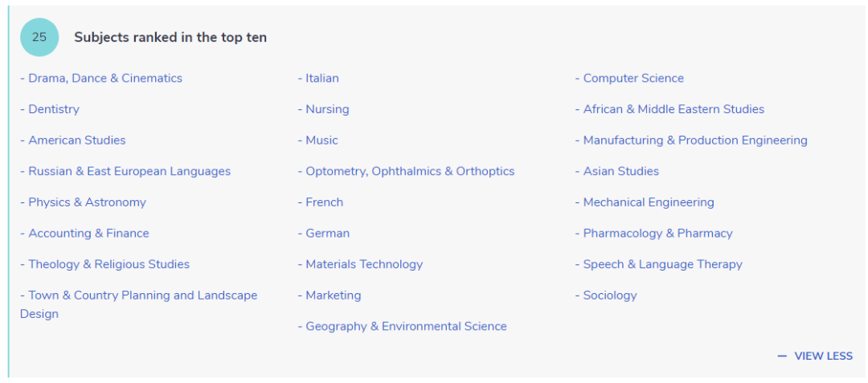Select Materials Technology subject

tap(363, 265)
